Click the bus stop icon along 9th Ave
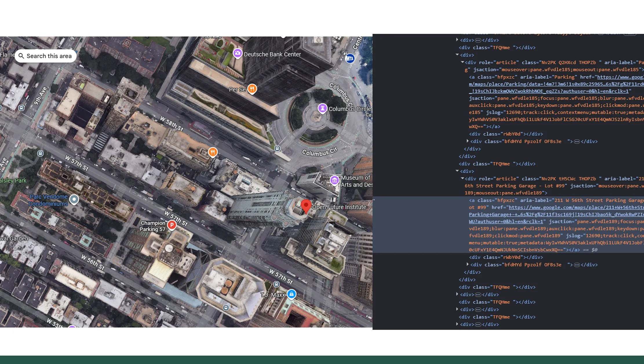 [x=21, y=108]
